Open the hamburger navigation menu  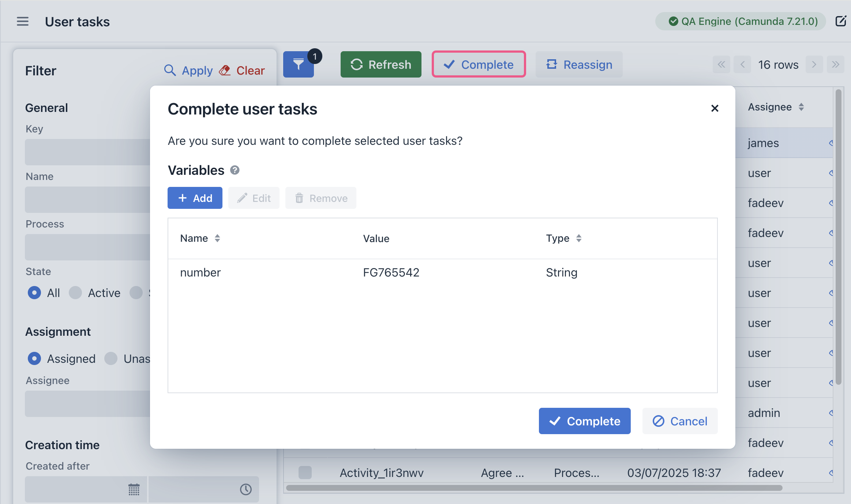point(23,22)
